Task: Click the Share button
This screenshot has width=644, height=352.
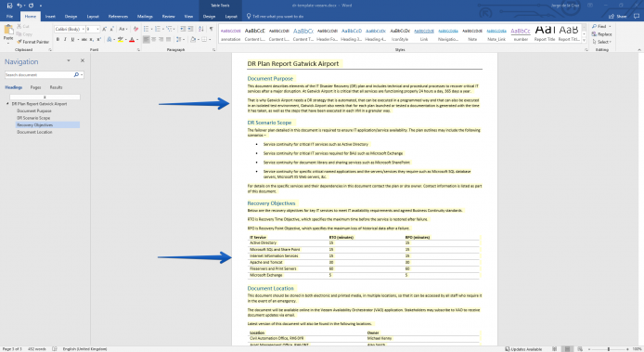Action: (x=618, y=17)
